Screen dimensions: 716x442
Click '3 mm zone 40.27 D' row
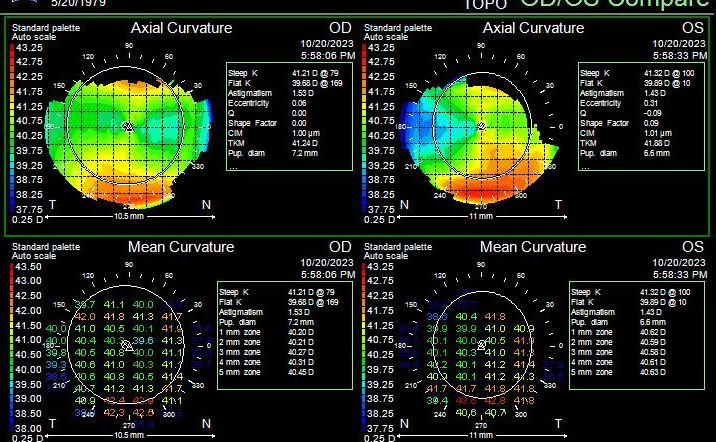point(266,353)
